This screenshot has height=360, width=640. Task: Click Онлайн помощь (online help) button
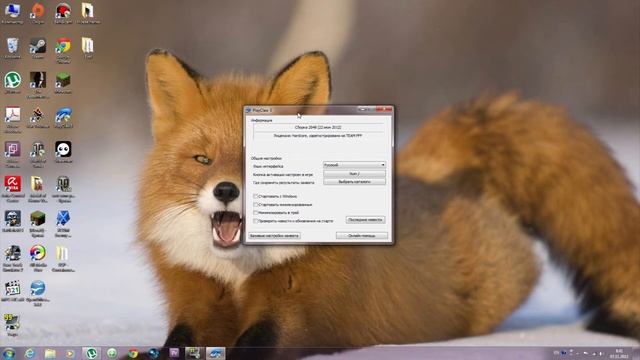coord(362,236)
